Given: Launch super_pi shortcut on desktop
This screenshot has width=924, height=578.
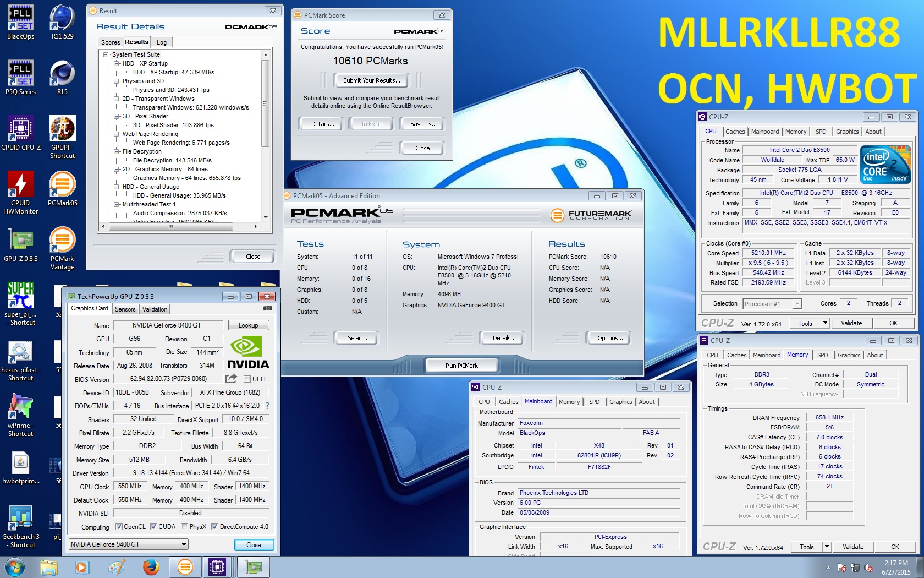Looking at the screenshot, I should 21,304.
